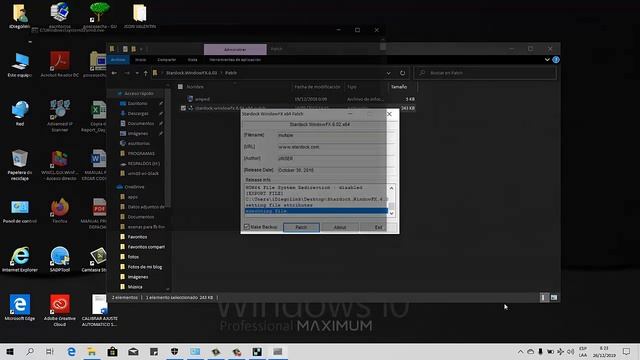Open the Favoritos folder in the navigation pane
640x360 pixels.
(x=137, y=237)
